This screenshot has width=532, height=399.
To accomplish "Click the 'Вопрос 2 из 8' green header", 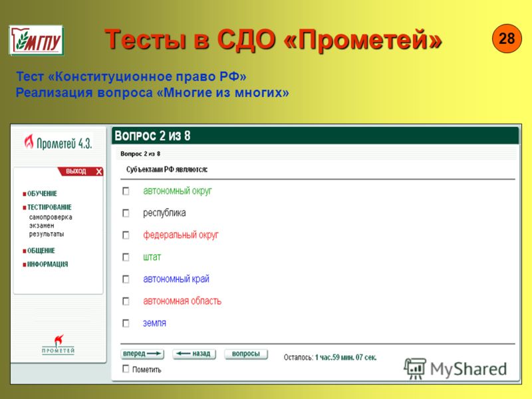I will [x=315, y=136].
